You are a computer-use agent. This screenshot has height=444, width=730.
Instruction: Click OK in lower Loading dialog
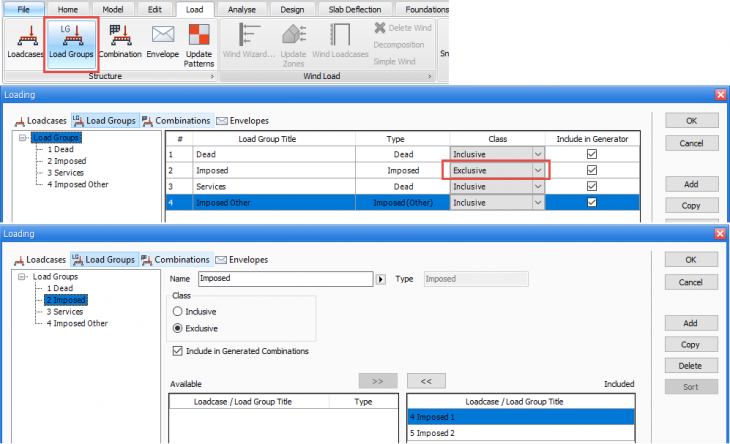[x=691, y=260]
